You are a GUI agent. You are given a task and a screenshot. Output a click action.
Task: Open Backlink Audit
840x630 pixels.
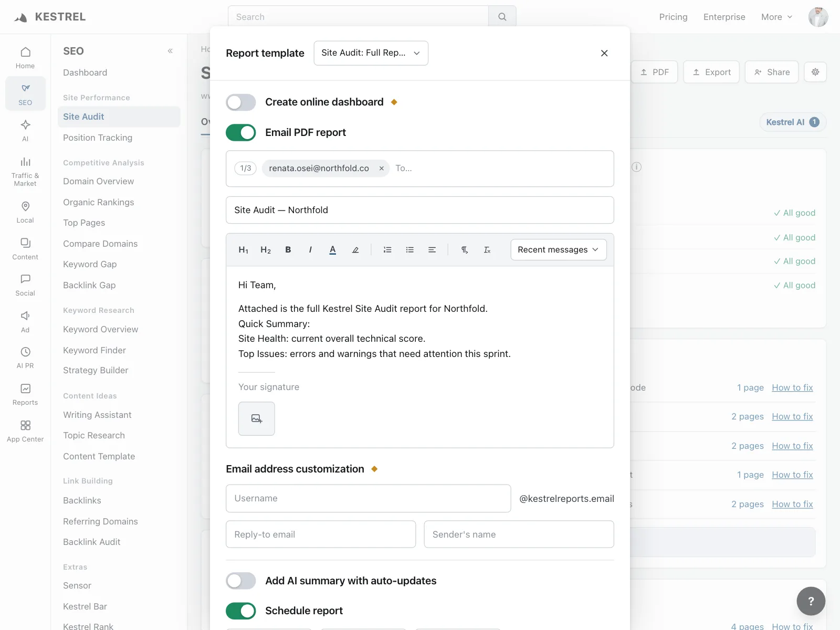click(x=92, y=542)
